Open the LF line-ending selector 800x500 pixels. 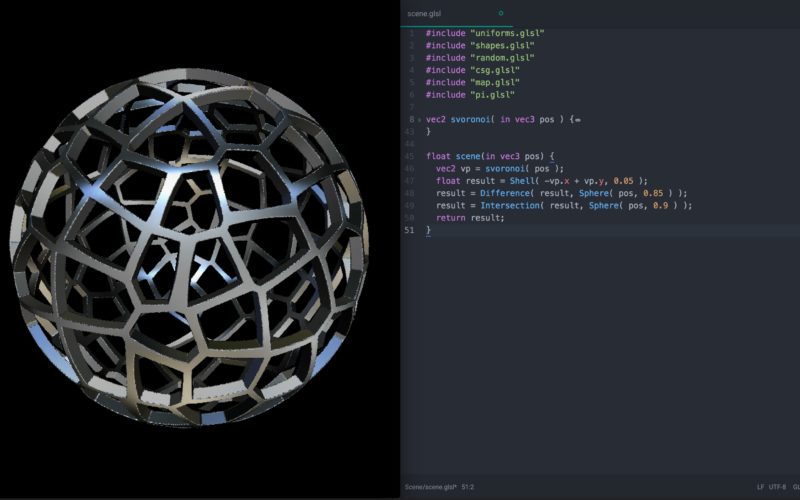click(760, 487)
